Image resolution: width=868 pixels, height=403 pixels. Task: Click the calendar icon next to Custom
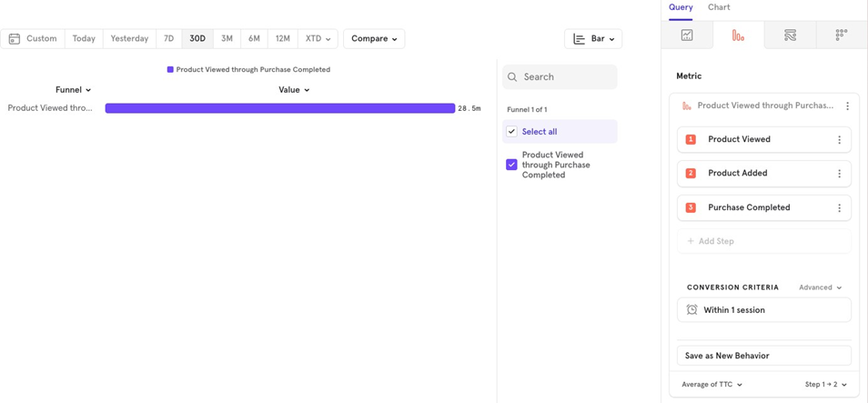click(x=15, y=39)
